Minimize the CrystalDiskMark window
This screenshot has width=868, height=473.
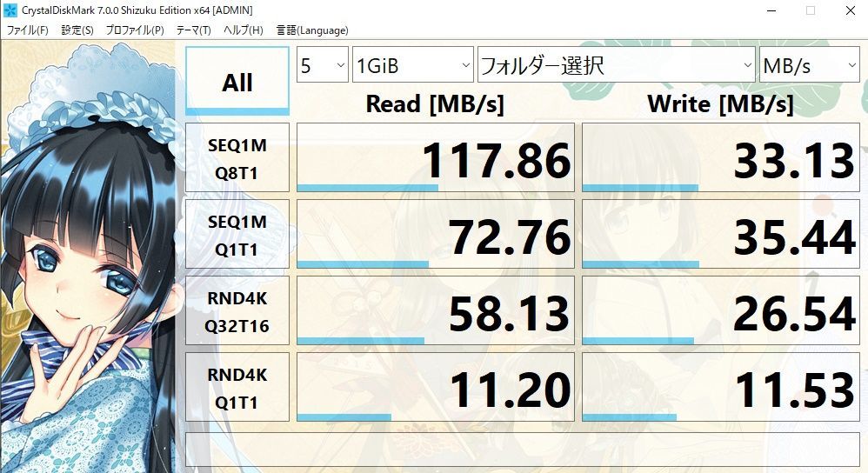click(772, 10)
